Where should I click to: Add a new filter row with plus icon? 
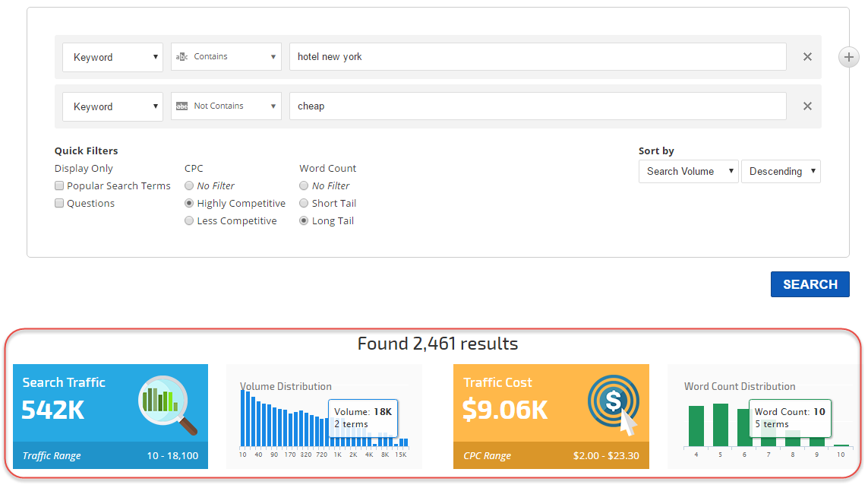848,57
